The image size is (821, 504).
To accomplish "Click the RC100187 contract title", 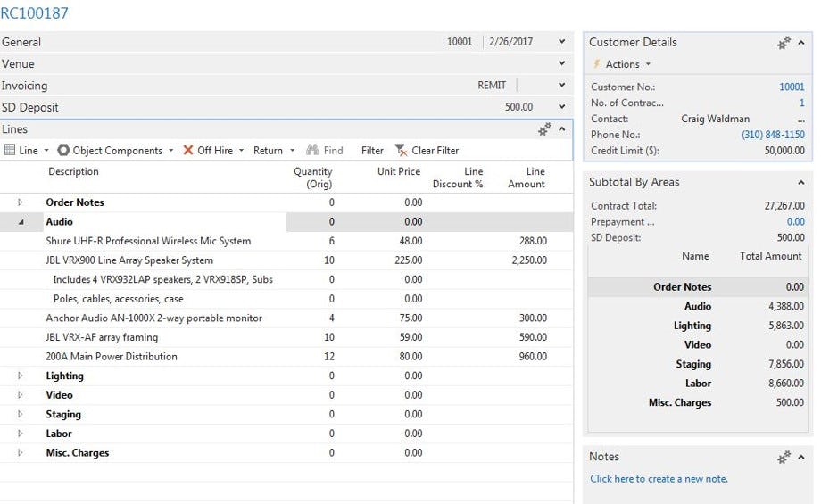I will pos(35,12).
